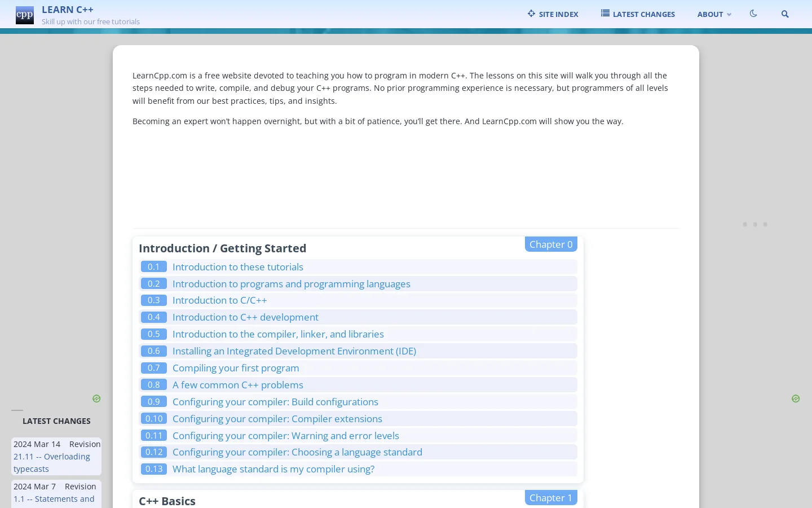The image size is (812, 508).
Task: Open Installing an Integrated Development Environment lesson
Action: click(x=294, y=351)
